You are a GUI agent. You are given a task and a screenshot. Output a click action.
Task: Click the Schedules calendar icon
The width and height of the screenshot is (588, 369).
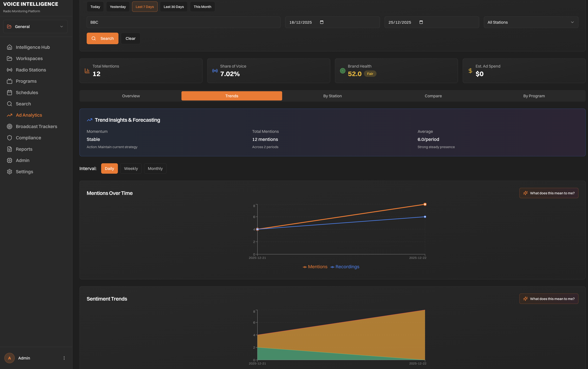tap(10, 93)
